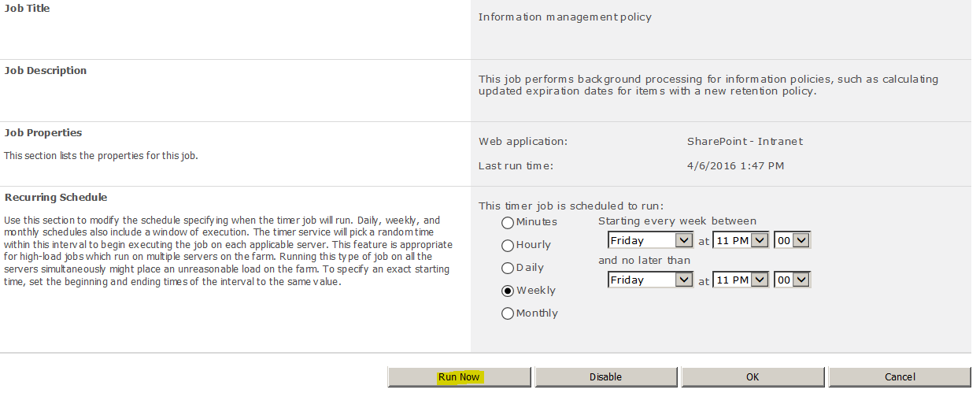The width and height of the screenshot is (980, 393).
Task: Set the schedule to Monthly
Action: 508,313
